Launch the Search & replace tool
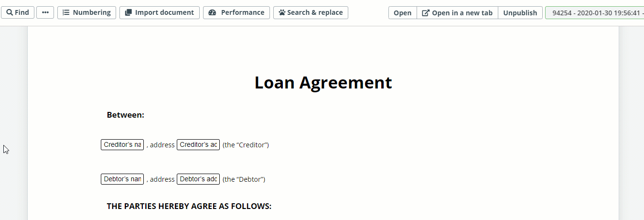This screenshot has width=644, height=220. pyautogui.click(x=311, y=12)
